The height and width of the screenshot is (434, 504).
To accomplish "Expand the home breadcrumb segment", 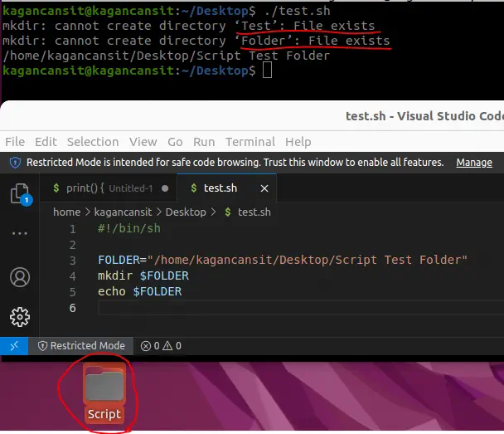I will point(66,212).
